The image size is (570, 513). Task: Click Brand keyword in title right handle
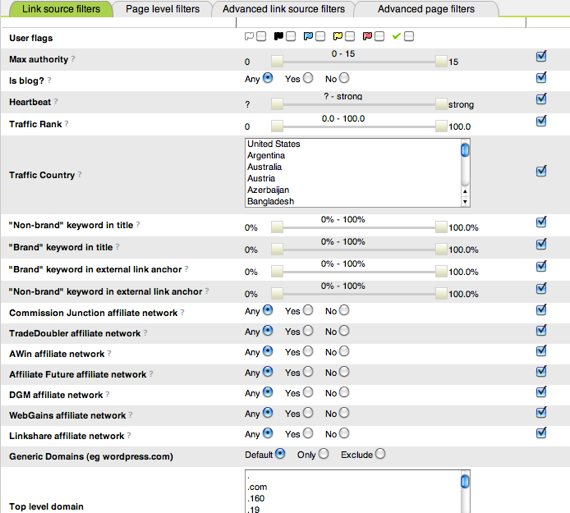(x=441, y=249)
